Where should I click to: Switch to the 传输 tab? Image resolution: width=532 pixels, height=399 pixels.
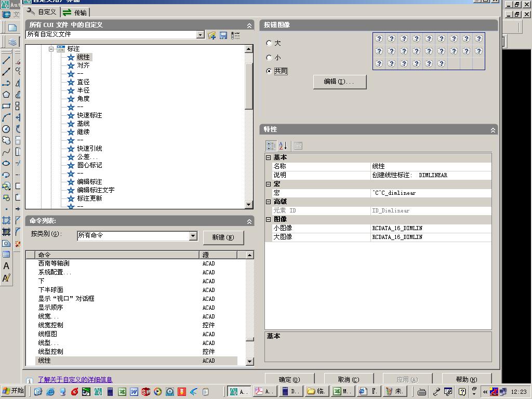coord(75,12)
